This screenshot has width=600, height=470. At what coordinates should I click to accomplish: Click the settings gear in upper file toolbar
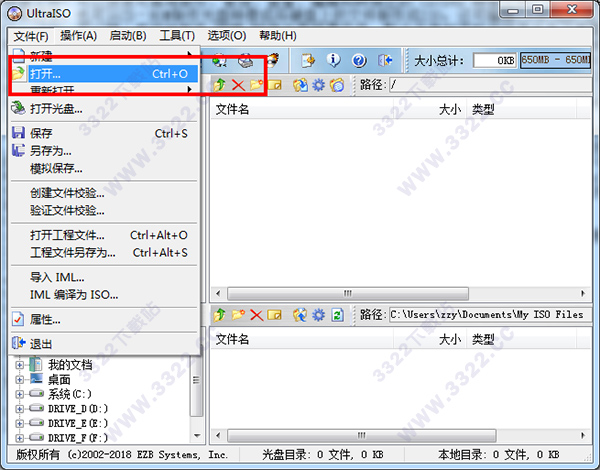point(318,86)
